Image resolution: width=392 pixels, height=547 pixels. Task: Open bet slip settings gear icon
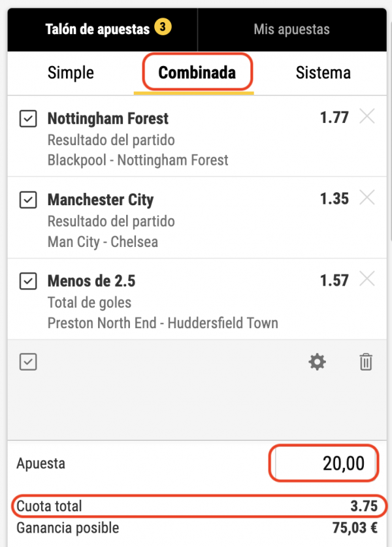(317, 362)
